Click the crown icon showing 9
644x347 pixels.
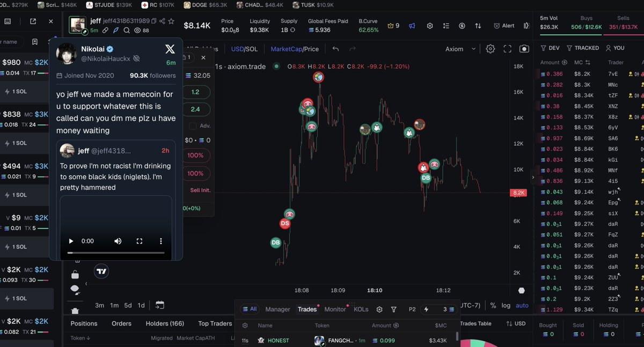393,26
